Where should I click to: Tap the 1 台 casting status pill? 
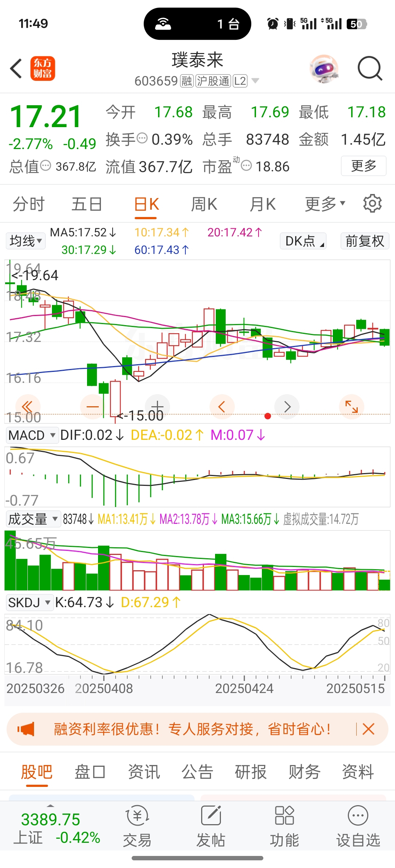coord(197,24)
